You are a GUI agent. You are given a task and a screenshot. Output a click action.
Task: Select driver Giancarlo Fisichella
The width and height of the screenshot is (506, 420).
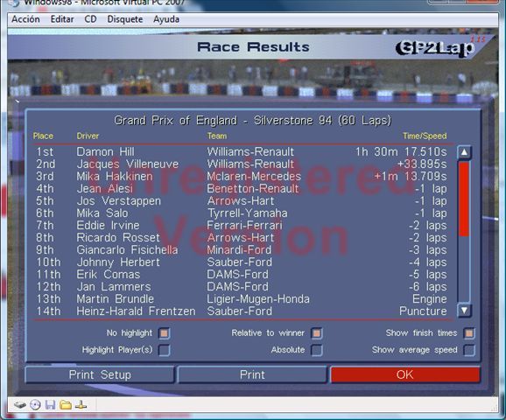127,249
